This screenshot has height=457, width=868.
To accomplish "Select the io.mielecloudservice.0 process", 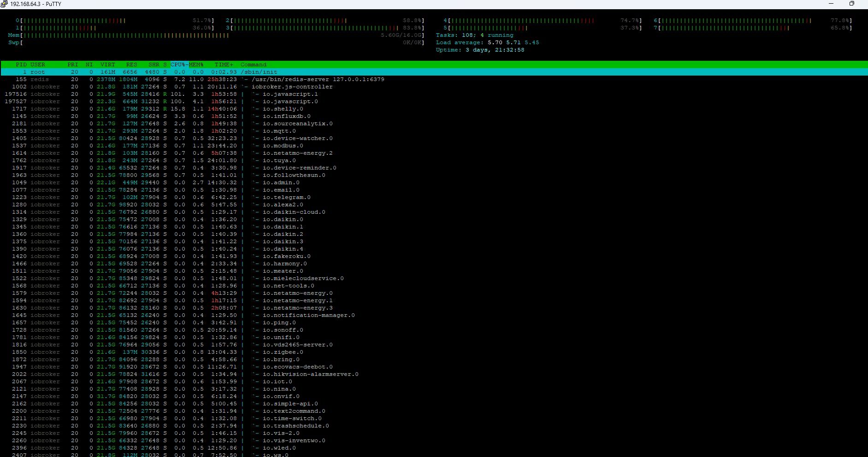I will [x=434, y=278].
